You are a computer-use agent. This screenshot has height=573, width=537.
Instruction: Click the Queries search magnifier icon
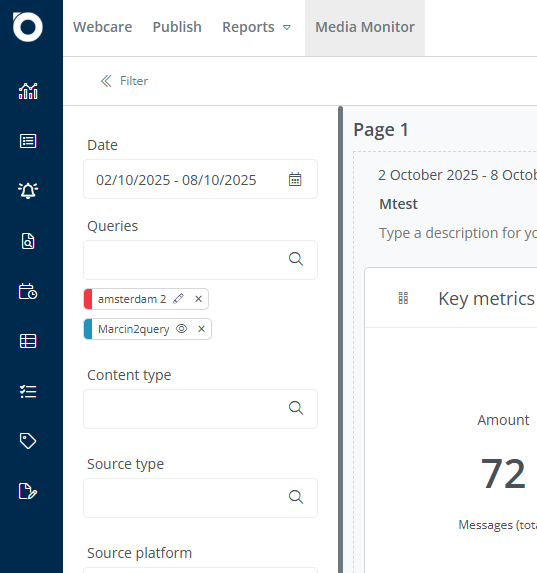[x=296, y=259]
